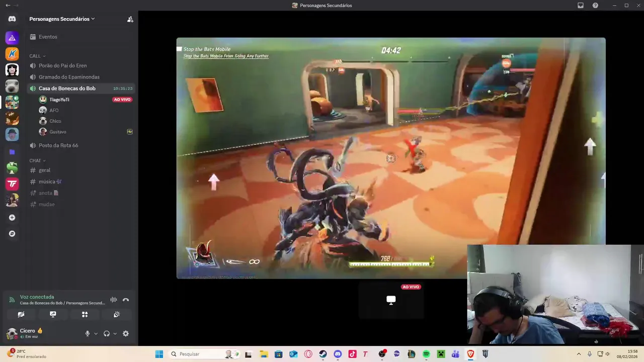Click the game stream video

391,158
